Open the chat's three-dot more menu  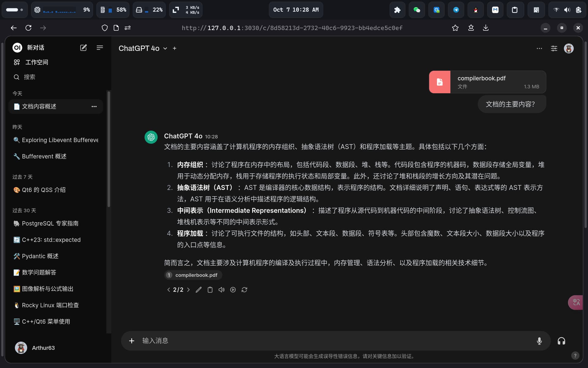click(x=539, y=48)
